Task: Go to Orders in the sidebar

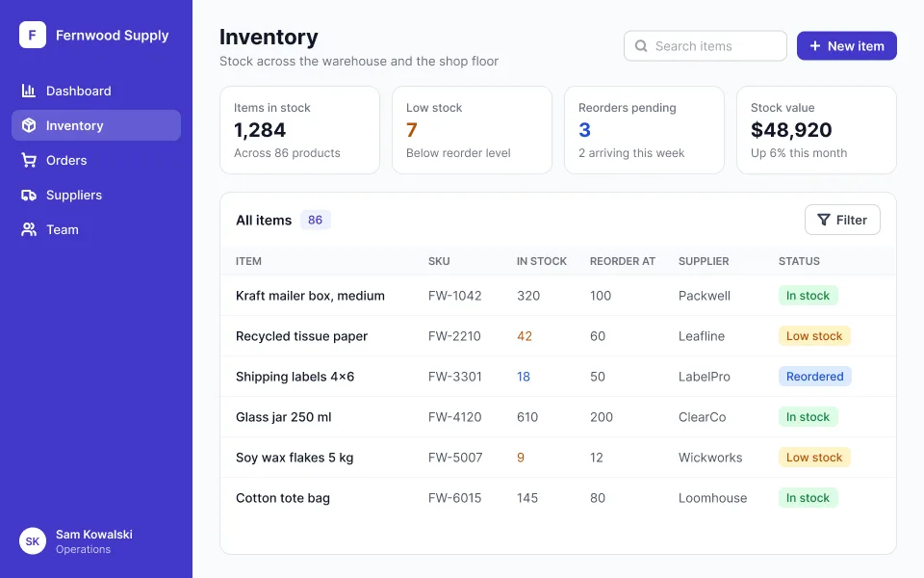Action: [96, 160]
